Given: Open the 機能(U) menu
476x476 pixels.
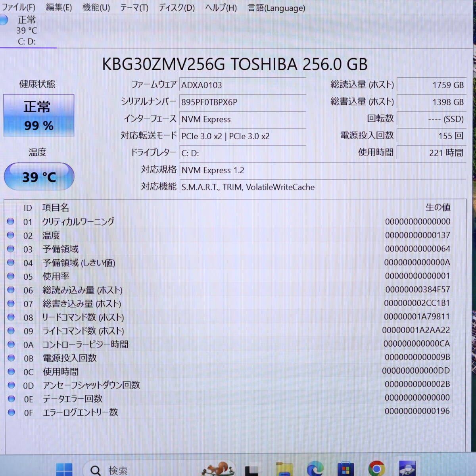Looking at the screenshot, I should [96, 8].
